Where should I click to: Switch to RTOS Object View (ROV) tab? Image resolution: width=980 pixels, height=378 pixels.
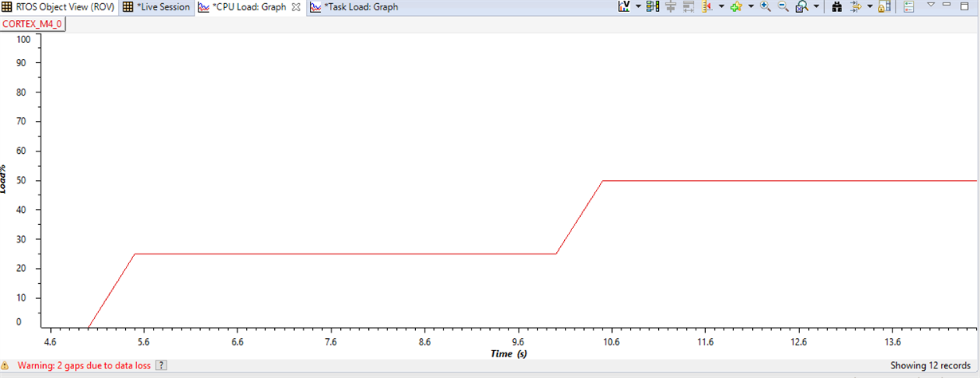point(58,6)
